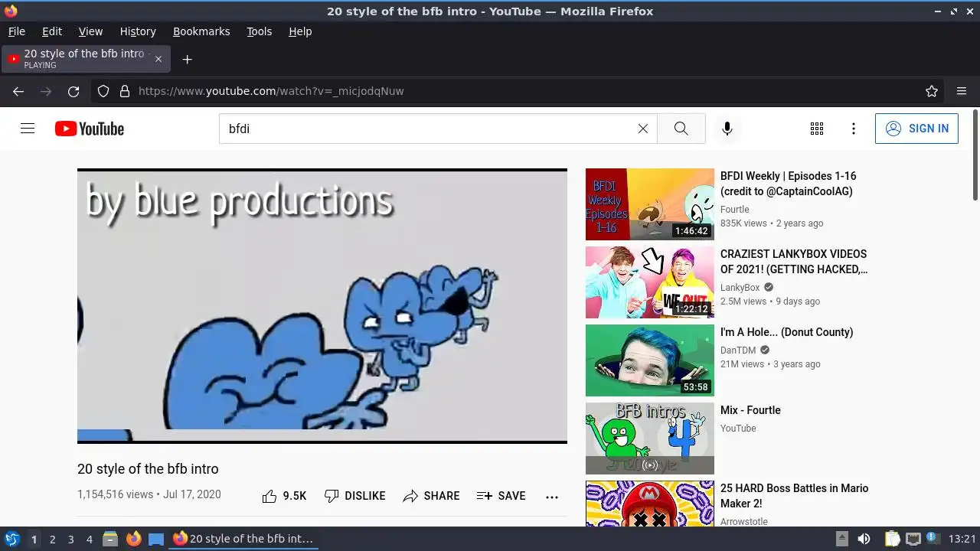Image resolution: width=980 pixels, height=551 pixels.
Task: Click the DISLIKE button
Action: tap(354, 496)
